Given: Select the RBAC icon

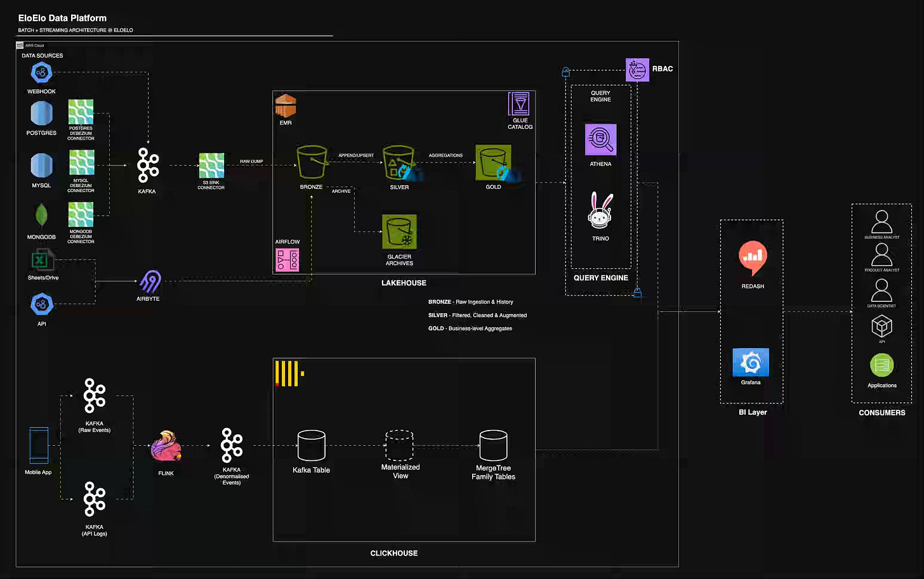Looking at the screenshot, I should point(637,70).
